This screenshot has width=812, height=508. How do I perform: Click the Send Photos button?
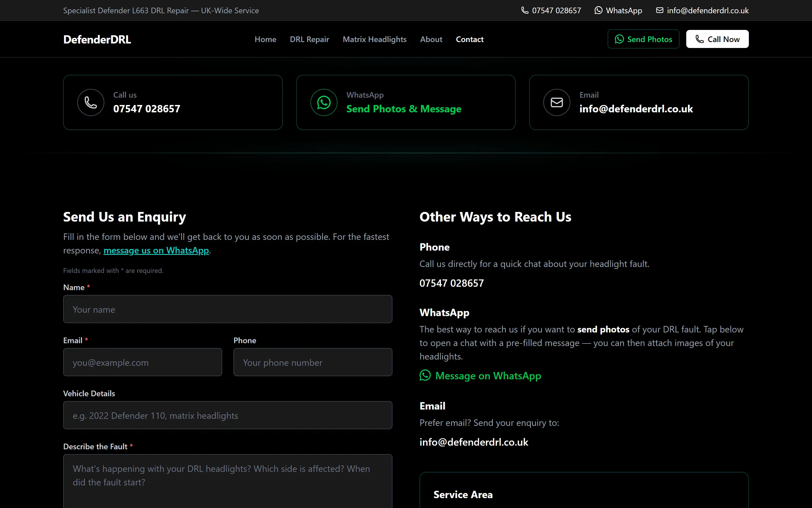click(x=643, y=39)
